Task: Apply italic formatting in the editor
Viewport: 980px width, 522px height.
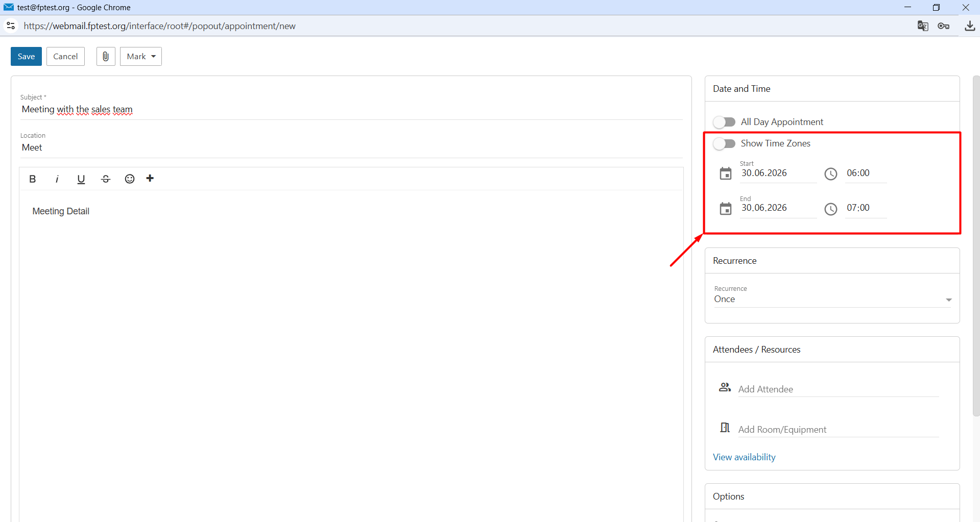Action: 57,179
